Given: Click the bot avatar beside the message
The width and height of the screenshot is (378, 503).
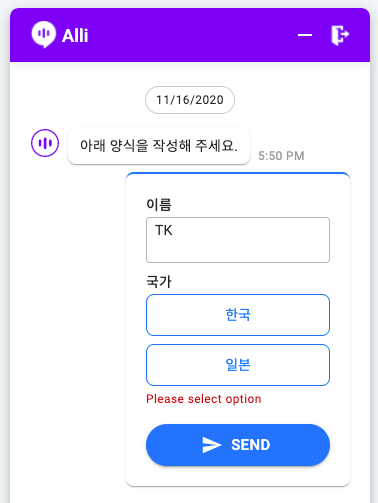Looking at the screenshot, I should point(45,143).
